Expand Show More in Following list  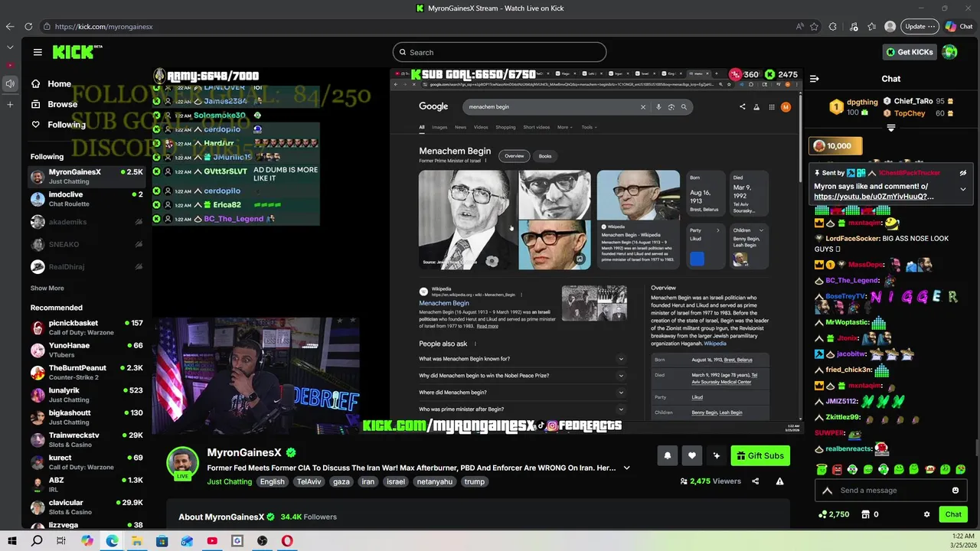tap(47, 289)
